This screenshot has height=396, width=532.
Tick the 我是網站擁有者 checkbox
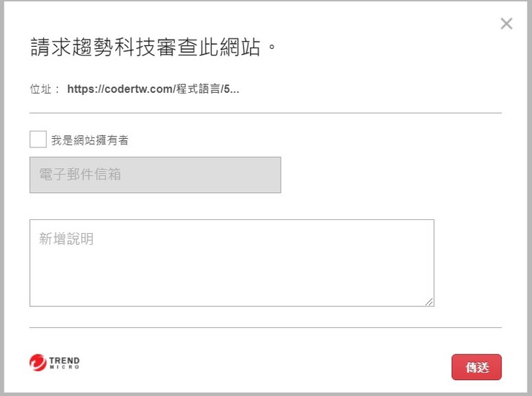click(38, 140)
